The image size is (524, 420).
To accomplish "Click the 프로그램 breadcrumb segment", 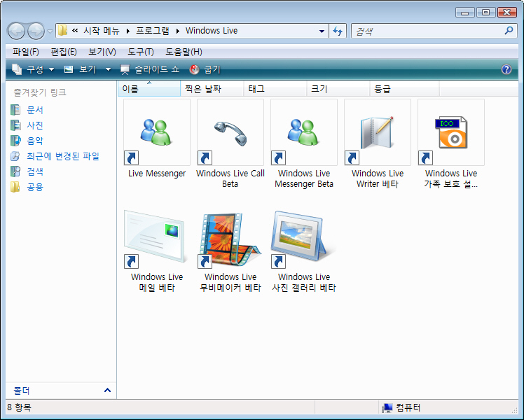I will tap(153, 31).
